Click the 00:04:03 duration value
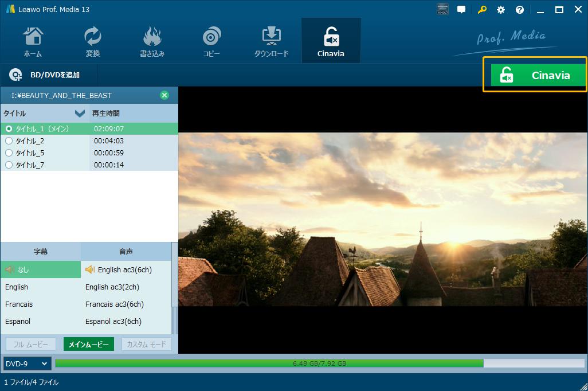The height and width of the screenshot is (391, 588). coord(109,140)
